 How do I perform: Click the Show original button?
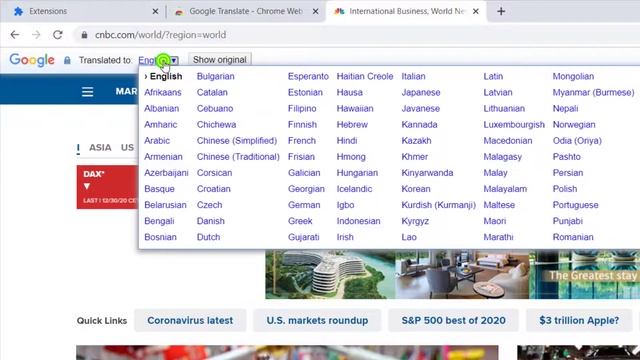(220, 60)
